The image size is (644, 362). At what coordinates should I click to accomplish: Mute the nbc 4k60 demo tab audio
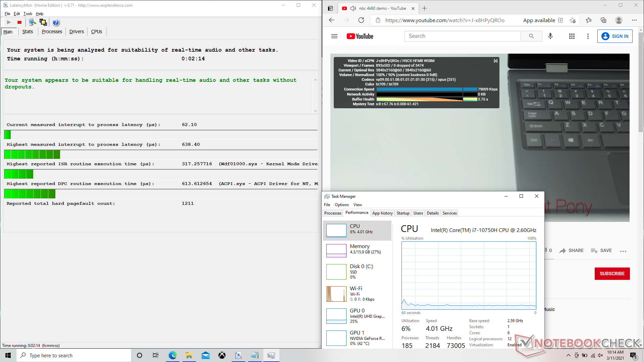[353, 8]
